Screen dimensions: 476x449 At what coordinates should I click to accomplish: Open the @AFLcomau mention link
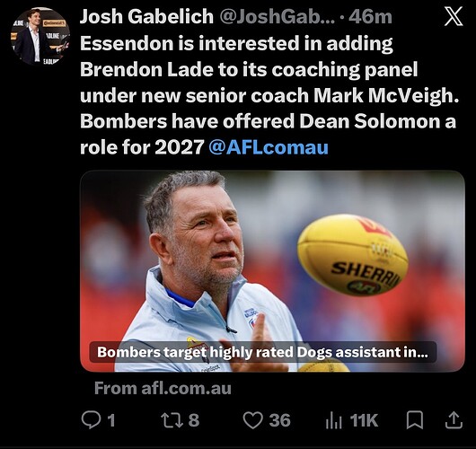269,147
